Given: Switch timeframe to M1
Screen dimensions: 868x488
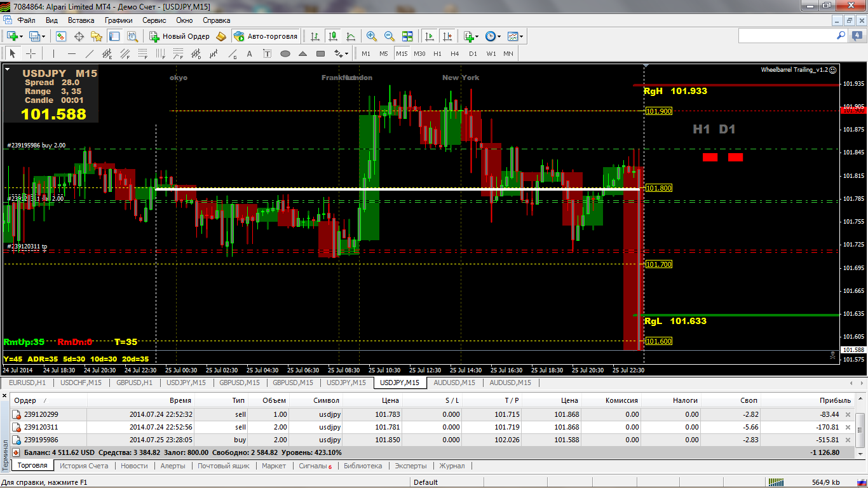Looking at the screenshot, I should tap(366, 53).
